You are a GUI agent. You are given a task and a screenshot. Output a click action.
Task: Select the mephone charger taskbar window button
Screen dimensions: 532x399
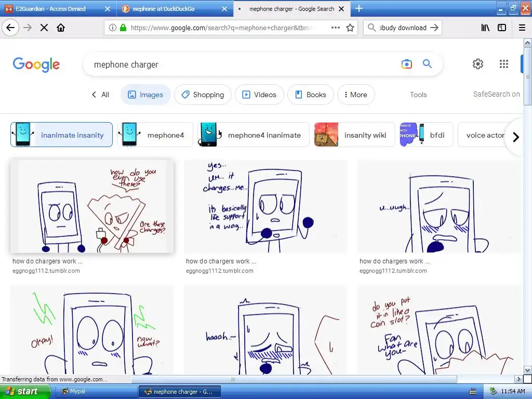180,392
